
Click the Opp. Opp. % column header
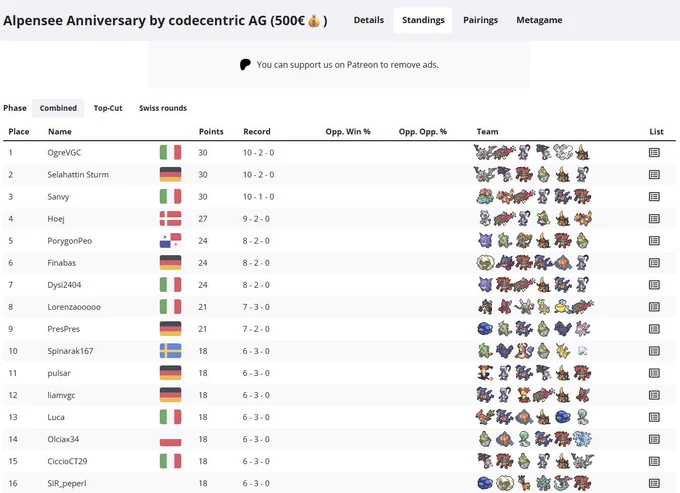(423, 131)
